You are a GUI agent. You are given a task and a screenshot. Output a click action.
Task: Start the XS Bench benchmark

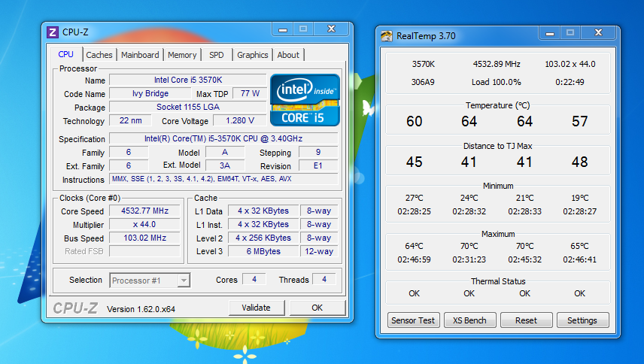(469, 320)
